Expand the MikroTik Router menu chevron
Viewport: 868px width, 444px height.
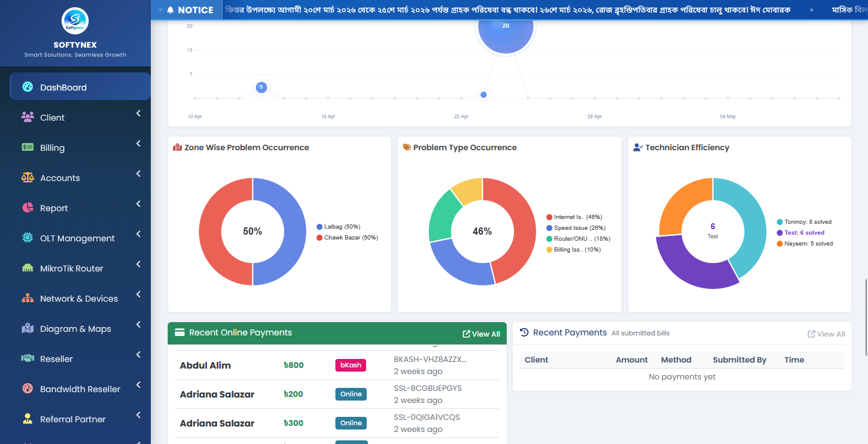click(x=138, y=264)
